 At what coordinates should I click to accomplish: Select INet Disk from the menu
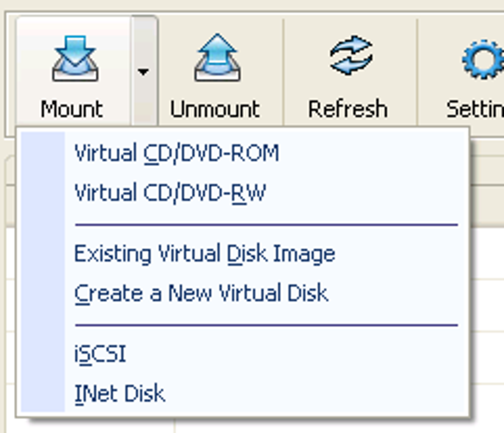pos(120,393)
